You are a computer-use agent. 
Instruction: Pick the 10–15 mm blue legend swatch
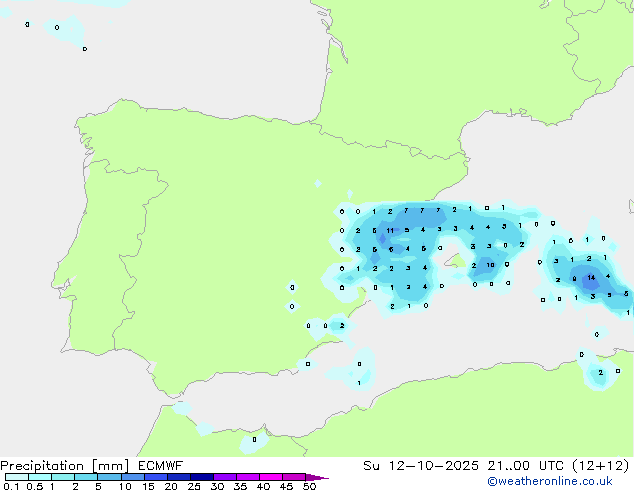pyautogui.click(x=133, y=477)
